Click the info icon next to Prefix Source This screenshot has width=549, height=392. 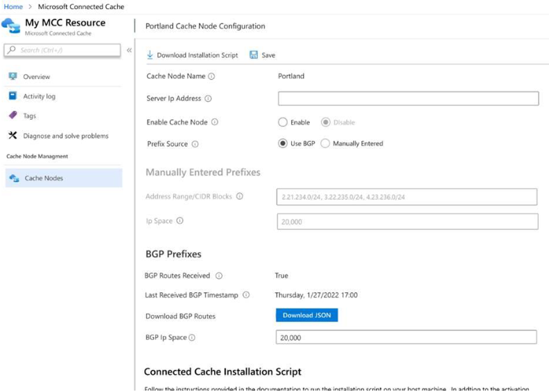pyautogui.click(x=195, y=144)
